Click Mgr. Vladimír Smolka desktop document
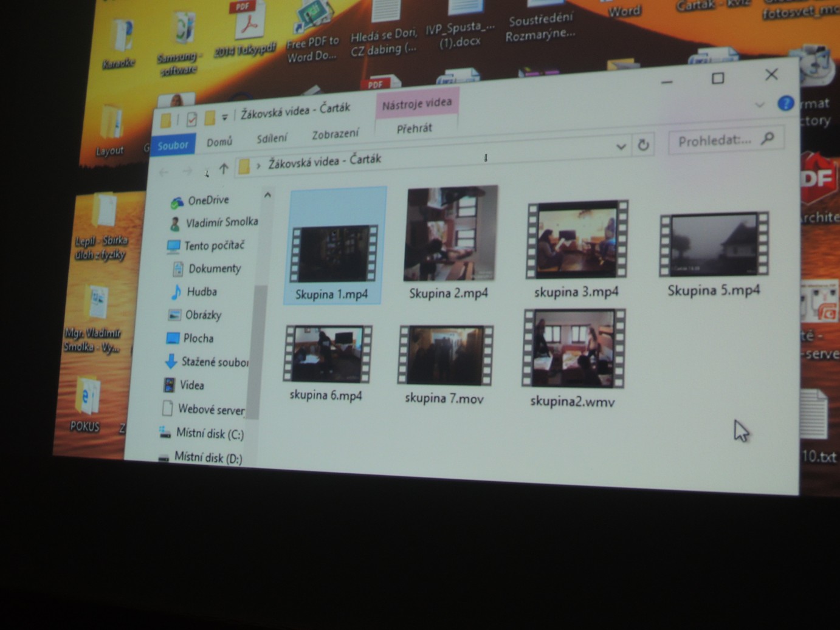 tap(94, 319)
